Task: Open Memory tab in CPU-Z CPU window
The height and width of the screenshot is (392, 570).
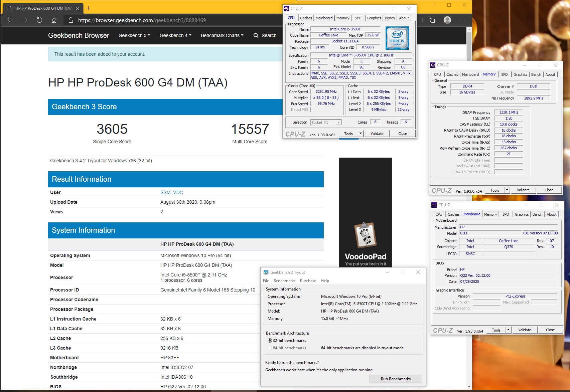Action: (343, 18)
